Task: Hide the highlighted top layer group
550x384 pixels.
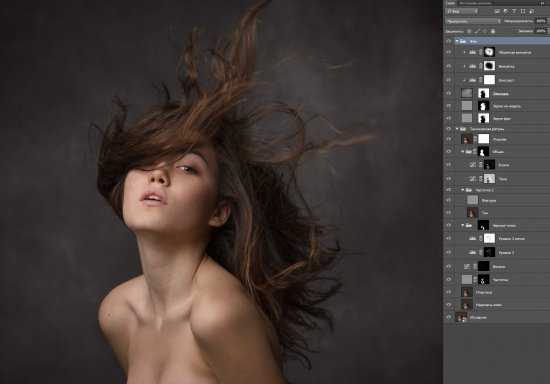Action: [449, 41]
